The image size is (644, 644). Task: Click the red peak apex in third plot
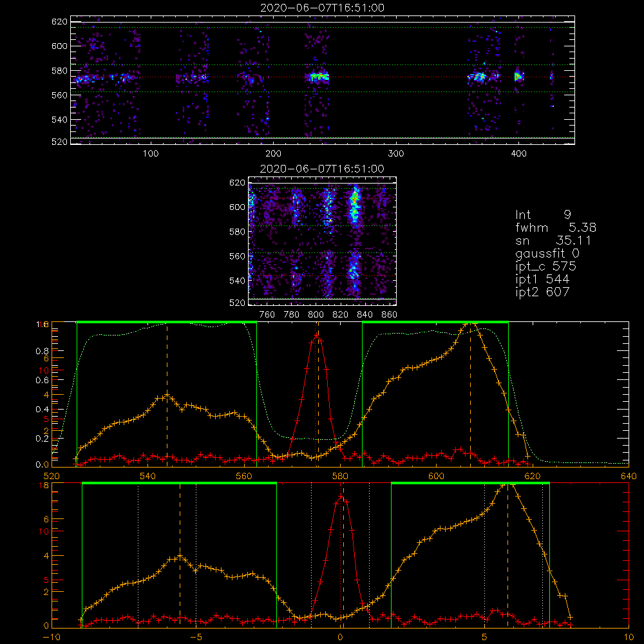(316, 335)
